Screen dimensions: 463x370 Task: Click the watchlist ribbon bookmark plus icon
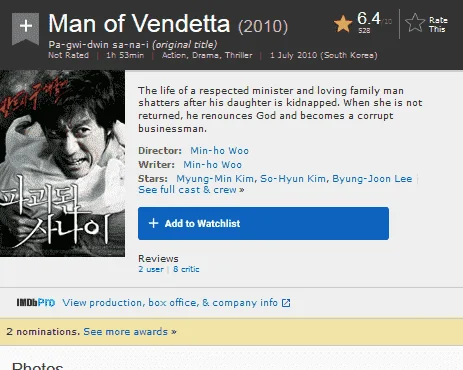[25, 28]
